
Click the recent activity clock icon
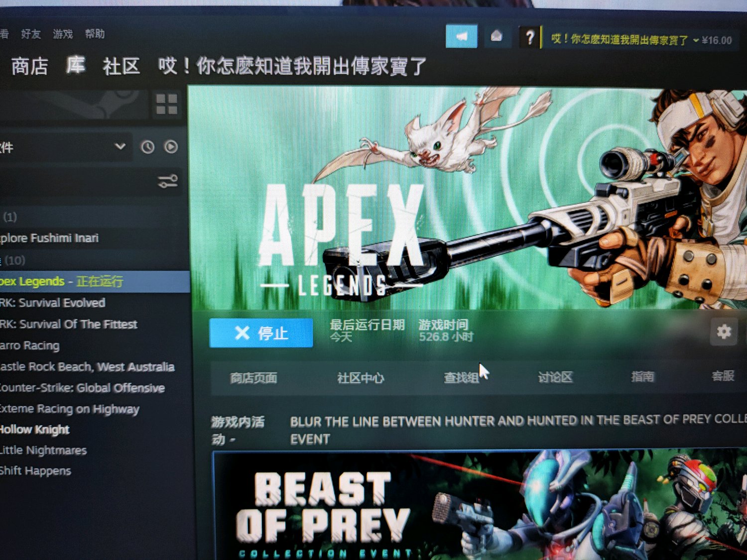tap(147, 147)
